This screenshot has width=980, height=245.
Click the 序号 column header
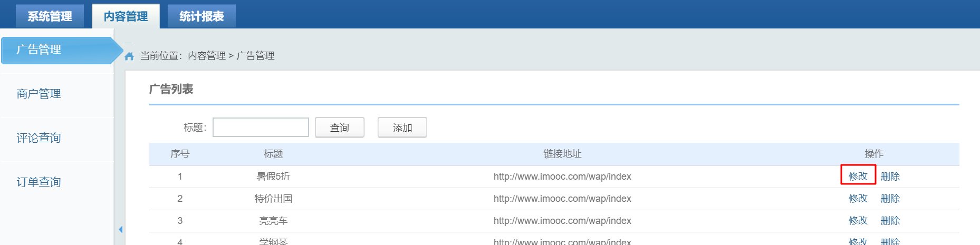[180, 154]
